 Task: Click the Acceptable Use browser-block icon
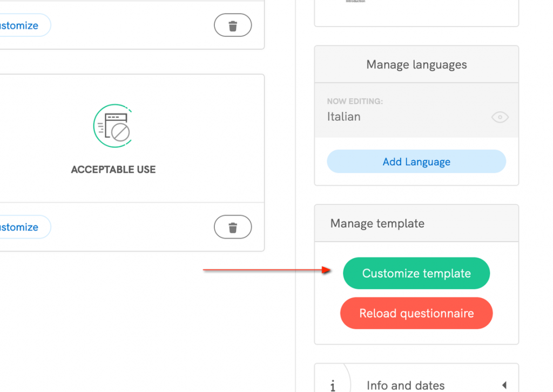coord(113,126)
